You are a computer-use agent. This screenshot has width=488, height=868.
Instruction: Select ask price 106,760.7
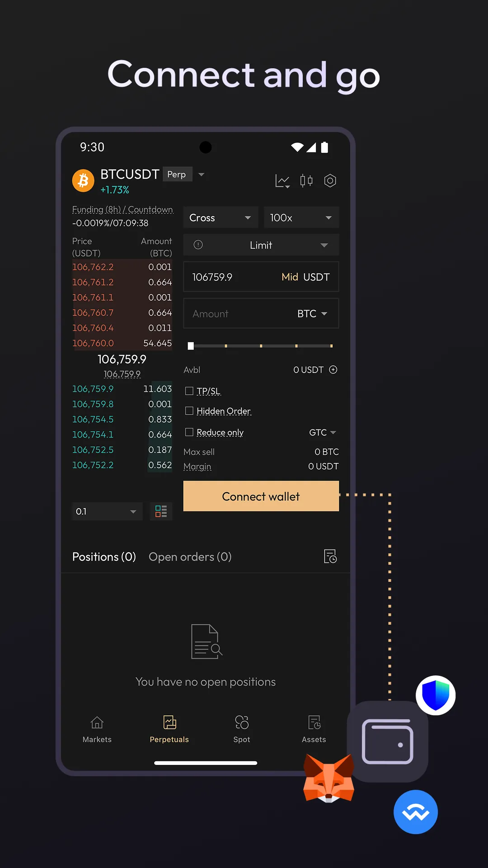93,312
